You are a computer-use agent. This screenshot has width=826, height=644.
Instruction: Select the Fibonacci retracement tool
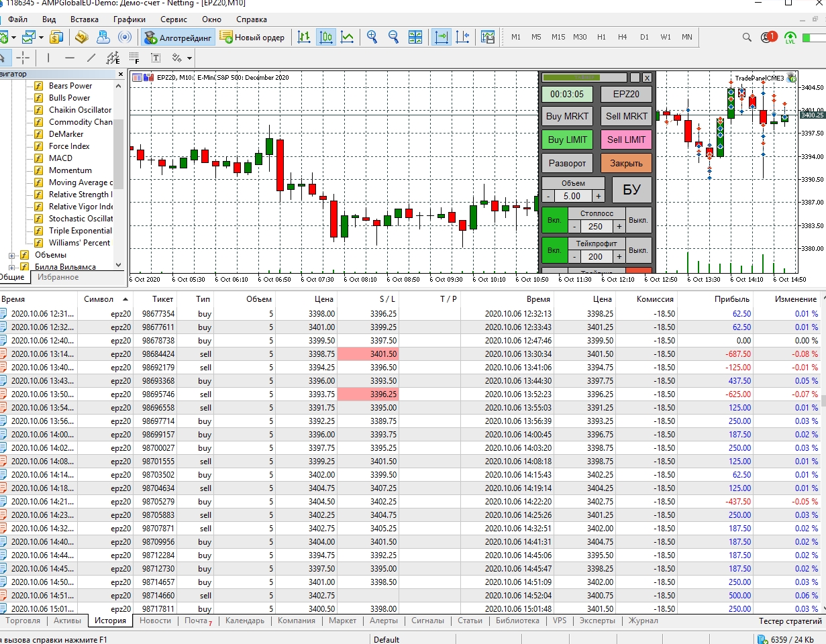tap(134, 58)
